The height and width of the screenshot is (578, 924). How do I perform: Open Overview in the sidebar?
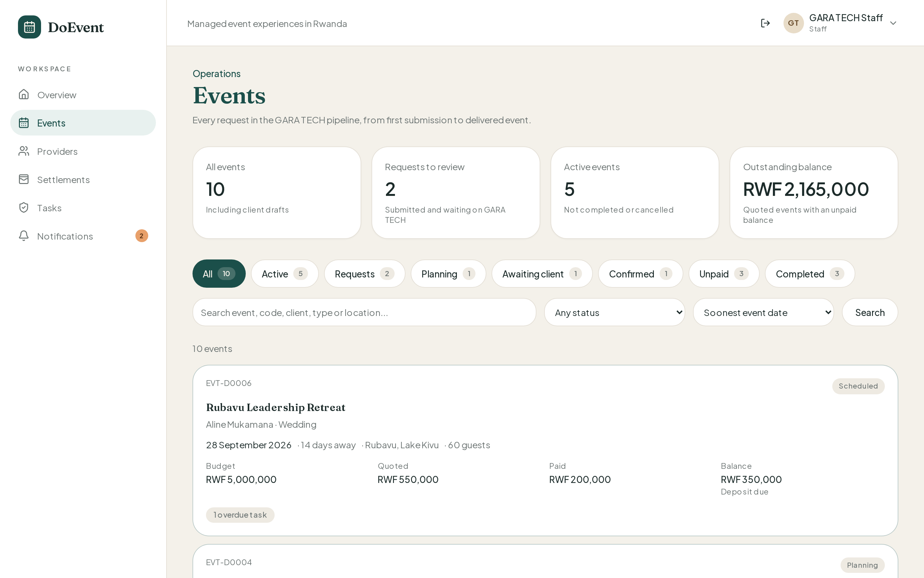pyautogui.click(x=83, y=94)
